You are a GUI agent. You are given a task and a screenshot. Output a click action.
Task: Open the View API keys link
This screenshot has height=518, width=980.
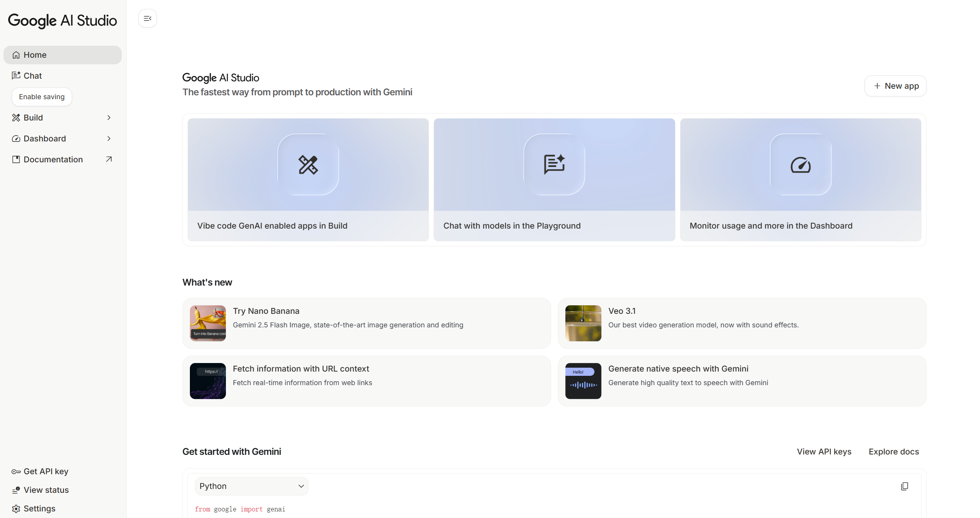coord(824,452)
